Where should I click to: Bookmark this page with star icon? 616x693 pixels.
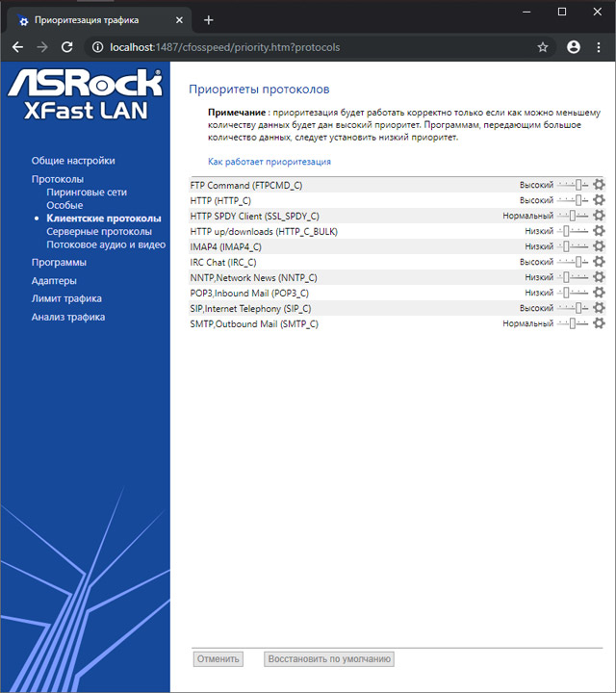543,47
